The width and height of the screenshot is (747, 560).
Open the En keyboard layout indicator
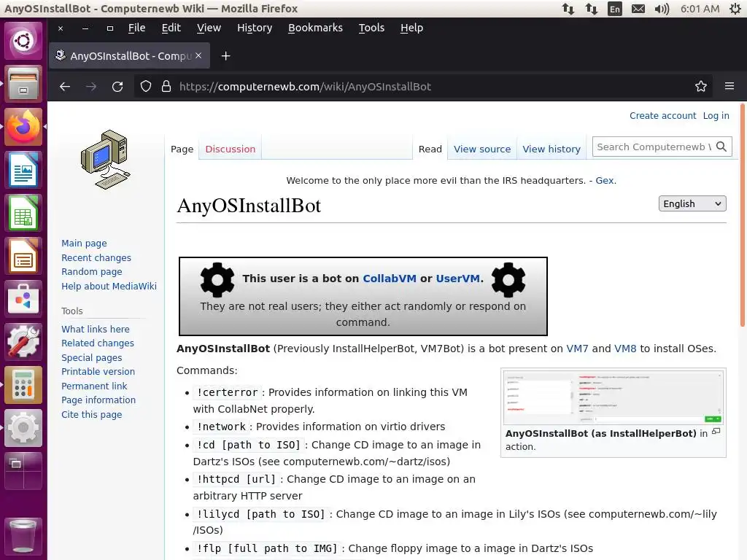pyautogui.click(x=614, y=9)
